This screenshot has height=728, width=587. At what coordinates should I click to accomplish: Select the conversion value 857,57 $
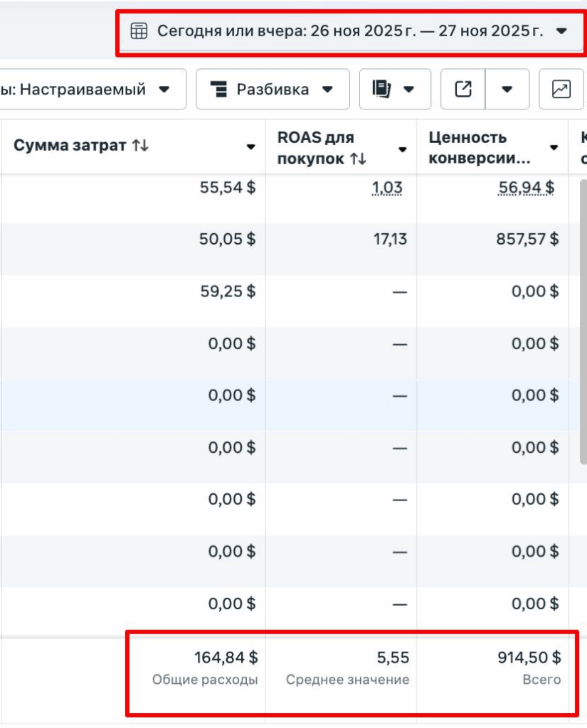(x=527, y=239)
